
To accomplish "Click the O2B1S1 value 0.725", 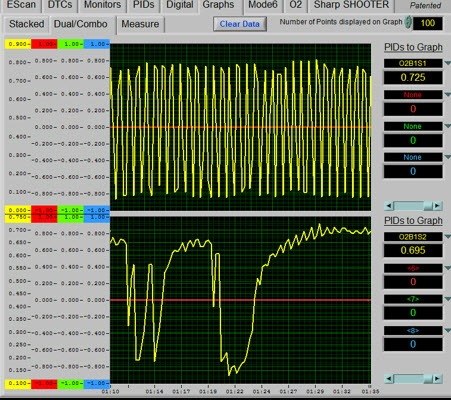I will point(413,77).
